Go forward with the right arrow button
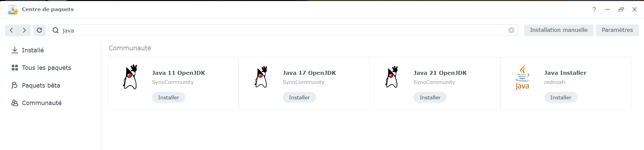Viewport: 644px width, 150px height. (24, 30)
